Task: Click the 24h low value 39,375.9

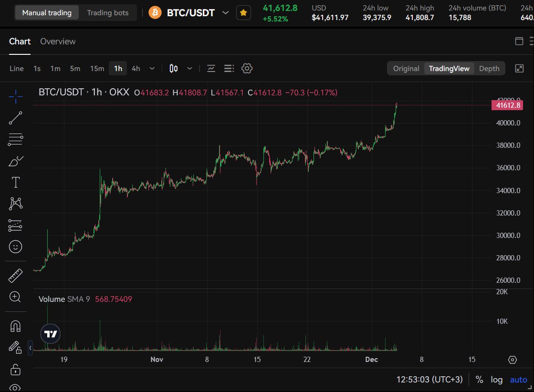Action: (x=377, y=17)
